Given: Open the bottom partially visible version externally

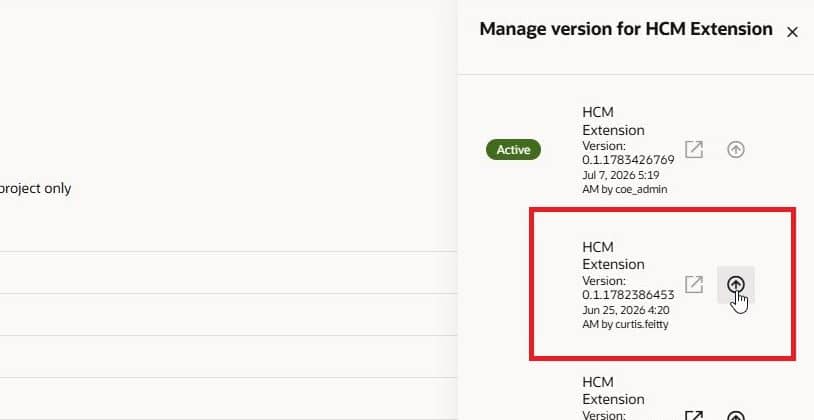Looking at the screenshot, I should 694,415.
